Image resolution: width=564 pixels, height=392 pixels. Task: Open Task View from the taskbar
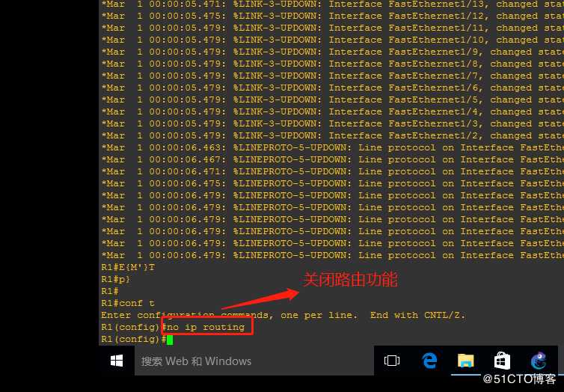pos(392,361)
